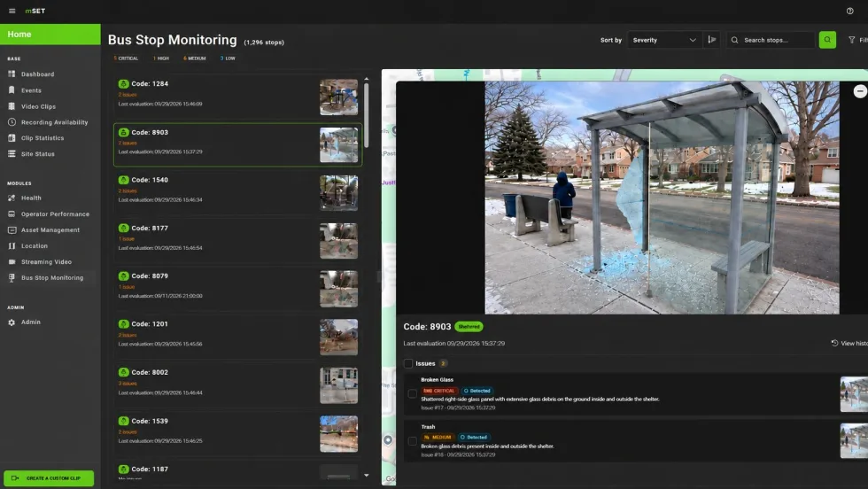Click the map pin marker
Image resolution: width=868 pixels, height=489 pixels.
(388, 440)
